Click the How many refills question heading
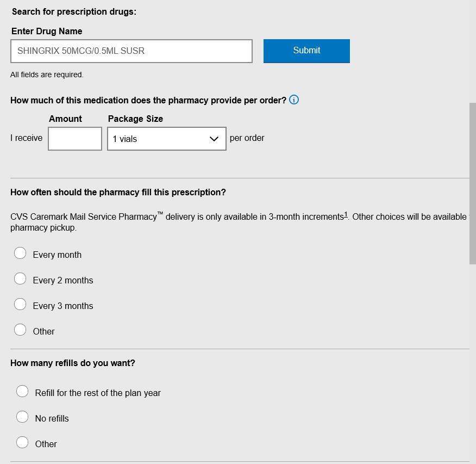476x464 pixels. 73,363
